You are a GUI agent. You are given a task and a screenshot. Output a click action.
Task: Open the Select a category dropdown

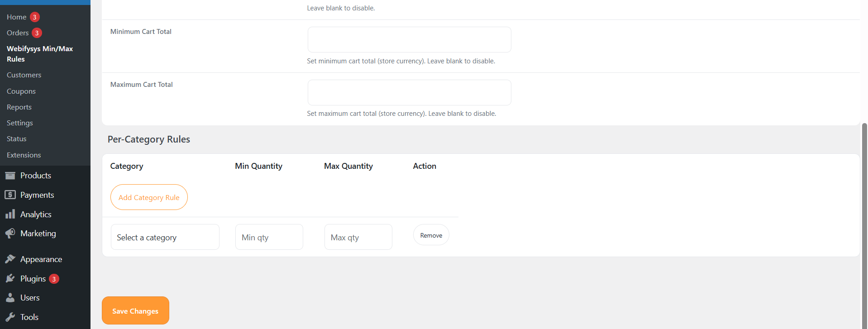[165, 237]
